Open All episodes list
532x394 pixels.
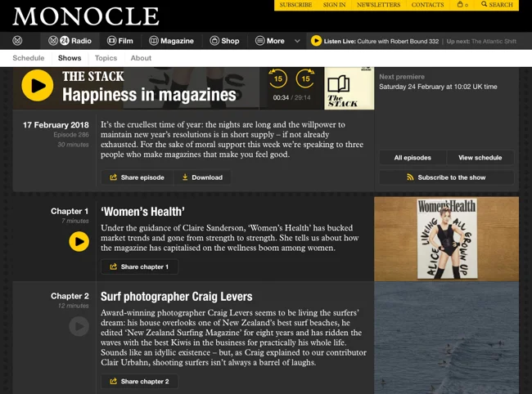pos(413,158)
